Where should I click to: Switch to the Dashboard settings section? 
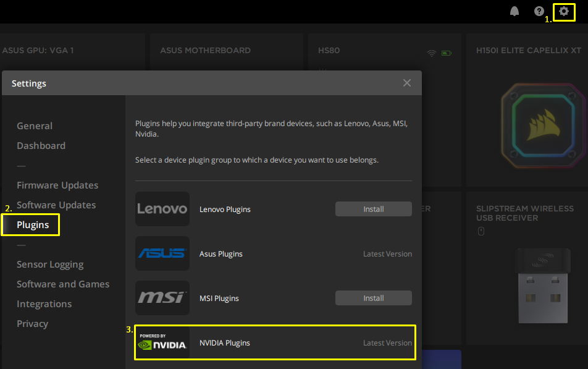pyautogui.click(x=41, y=145)
